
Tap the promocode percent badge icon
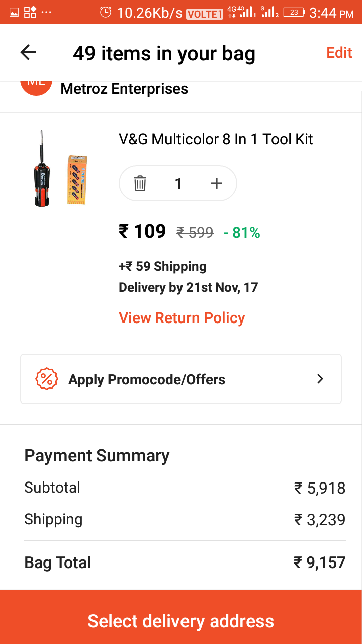[x=46, y=379]
